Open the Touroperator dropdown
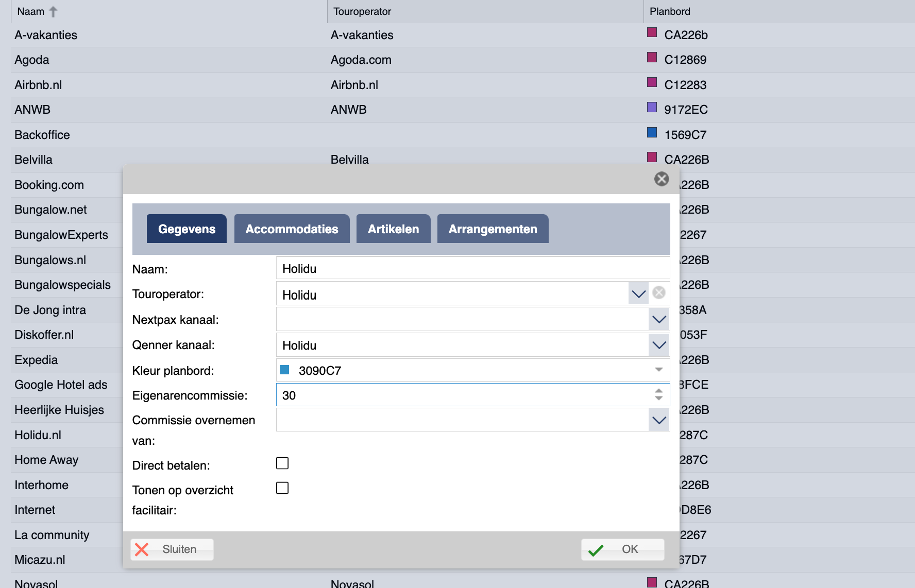 tap(639, 294)
